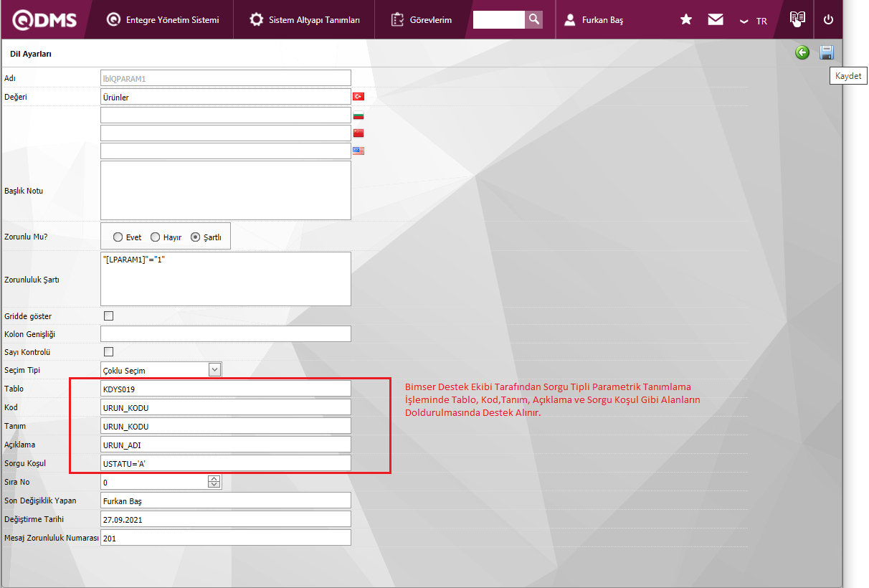Click the Mesaj Zorunluluk Numarası field 201
This screenshot has height=588, width=869.
(x=226, y=537)
